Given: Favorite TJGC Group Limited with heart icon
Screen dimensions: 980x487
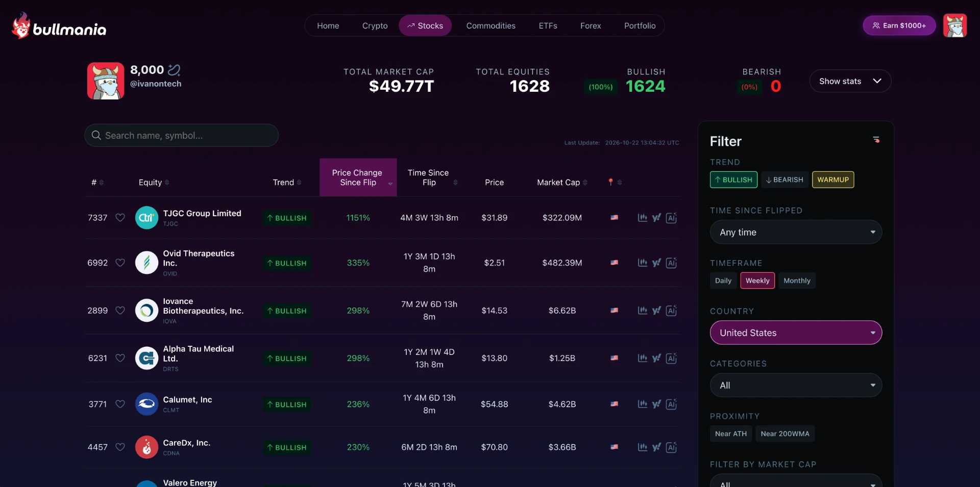Looking at the screenshot, I should pos(120,218).
